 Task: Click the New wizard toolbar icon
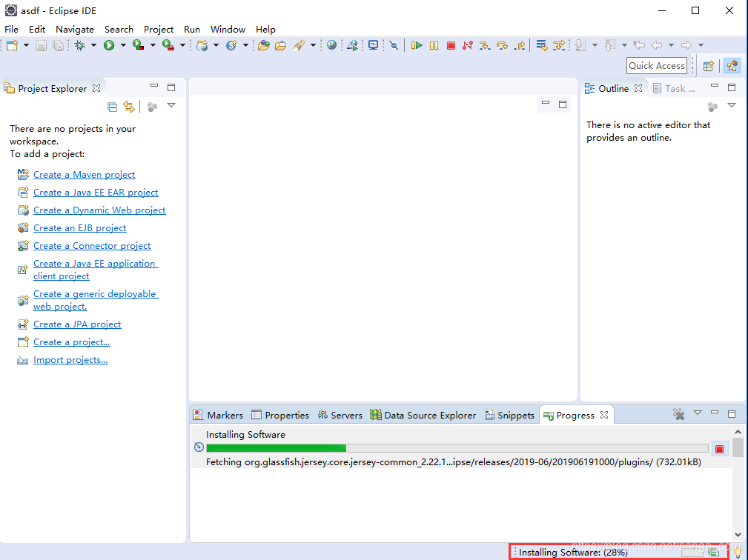[12, 45]
